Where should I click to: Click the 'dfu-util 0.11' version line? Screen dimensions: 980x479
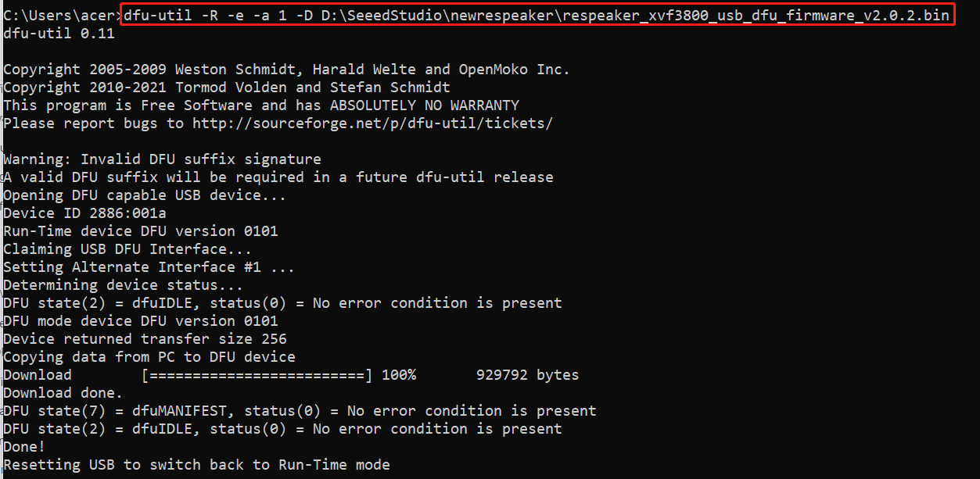pyautogui.click(x=59, y=33)
